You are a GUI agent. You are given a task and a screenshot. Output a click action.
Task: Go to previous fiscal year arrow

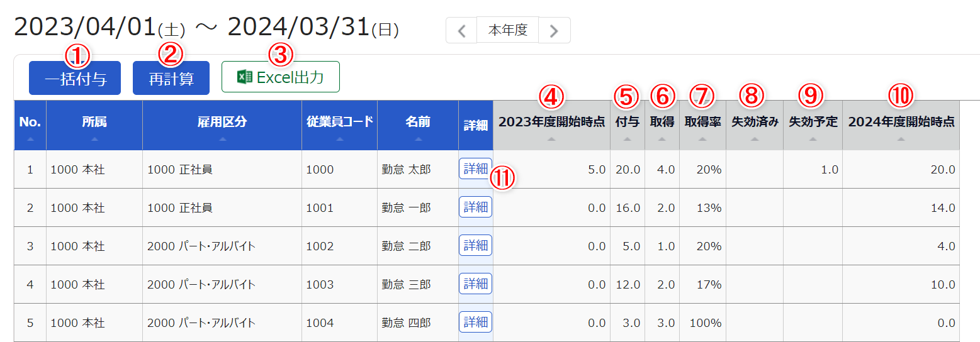click(x=461, y=30)
